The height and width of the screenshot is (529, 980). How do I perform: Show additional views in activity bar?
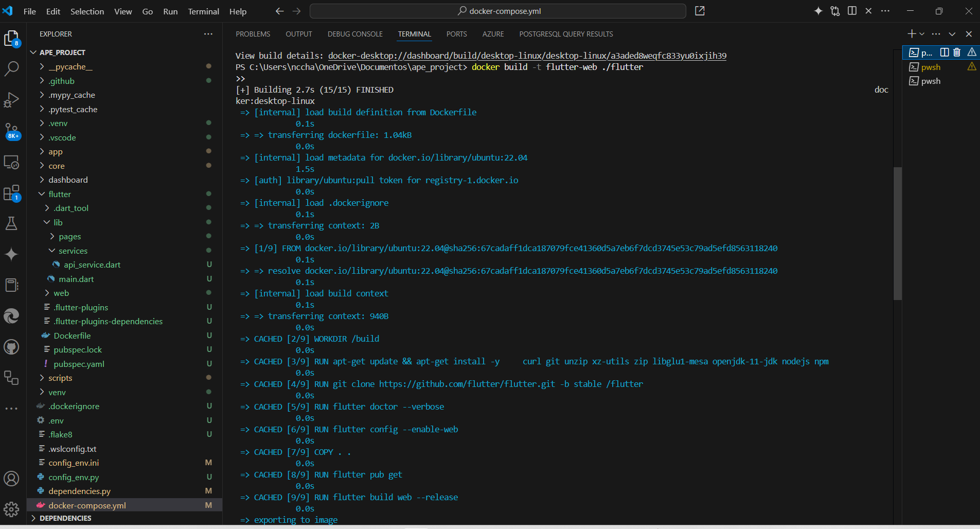coord(11,409)
